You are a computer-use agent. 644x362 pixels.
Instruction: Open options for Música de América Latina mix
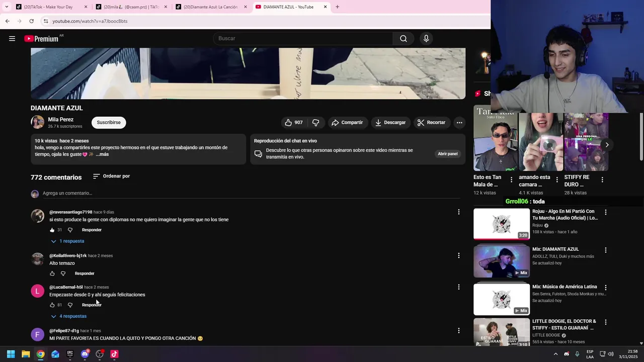pyautogui.click(x=605, y=288)
